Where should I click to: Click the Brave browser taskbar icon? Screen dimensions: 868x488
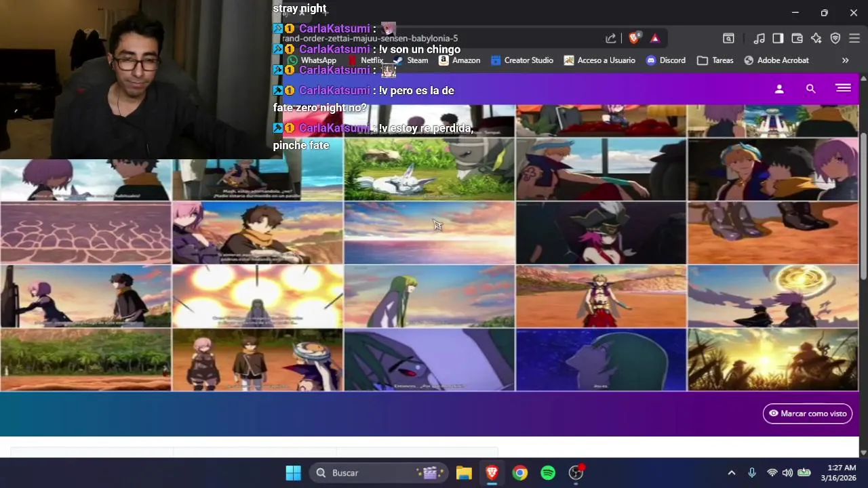[x=492, y=472]
